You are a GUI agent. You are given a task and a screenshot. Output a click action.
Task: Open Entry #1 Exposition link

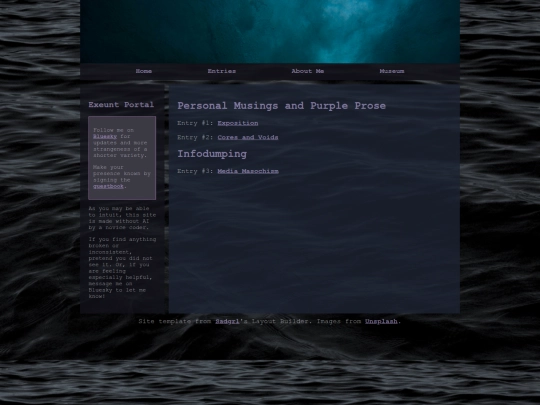point(238,123)
